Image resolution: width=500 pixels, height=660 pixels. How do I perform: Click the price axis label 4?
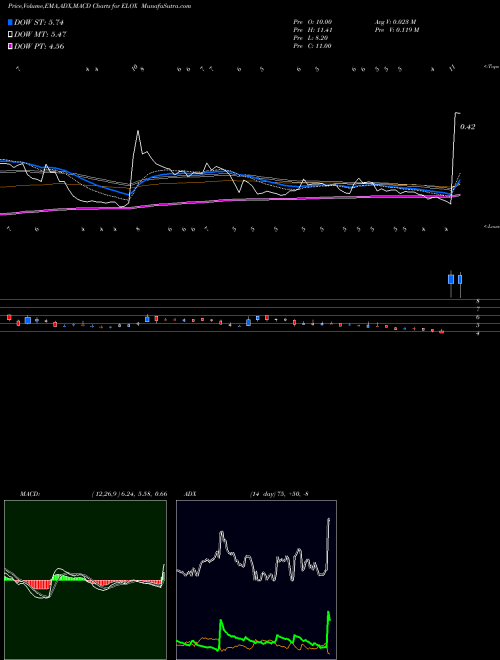click(478, 333)
